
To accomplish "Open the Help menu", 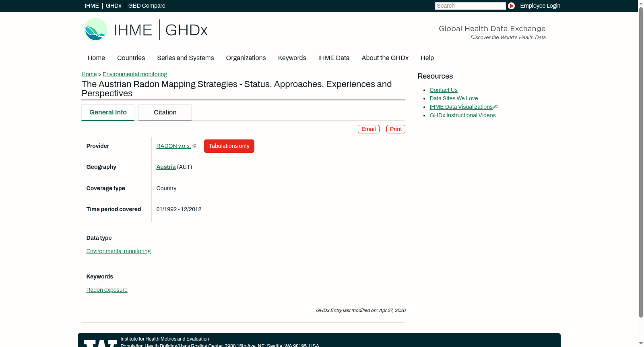I will pyautogui.click(x=427, y=58).
